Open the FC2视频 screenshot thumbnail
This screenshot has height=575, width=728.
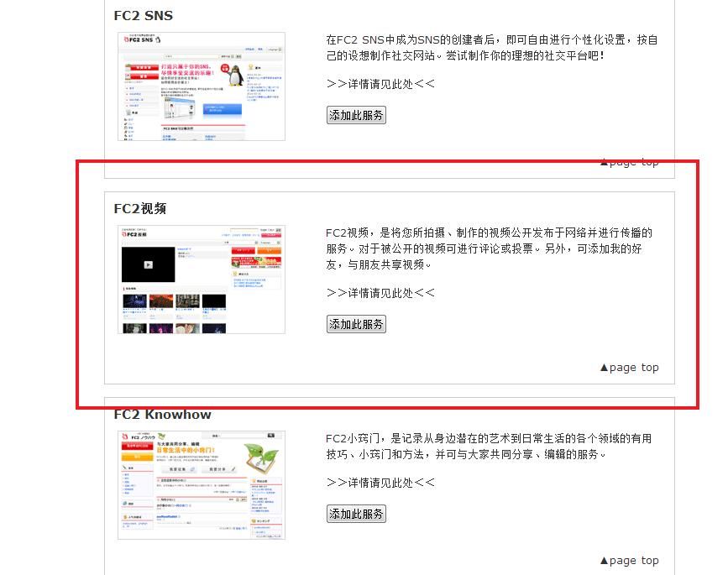point(202,280)
